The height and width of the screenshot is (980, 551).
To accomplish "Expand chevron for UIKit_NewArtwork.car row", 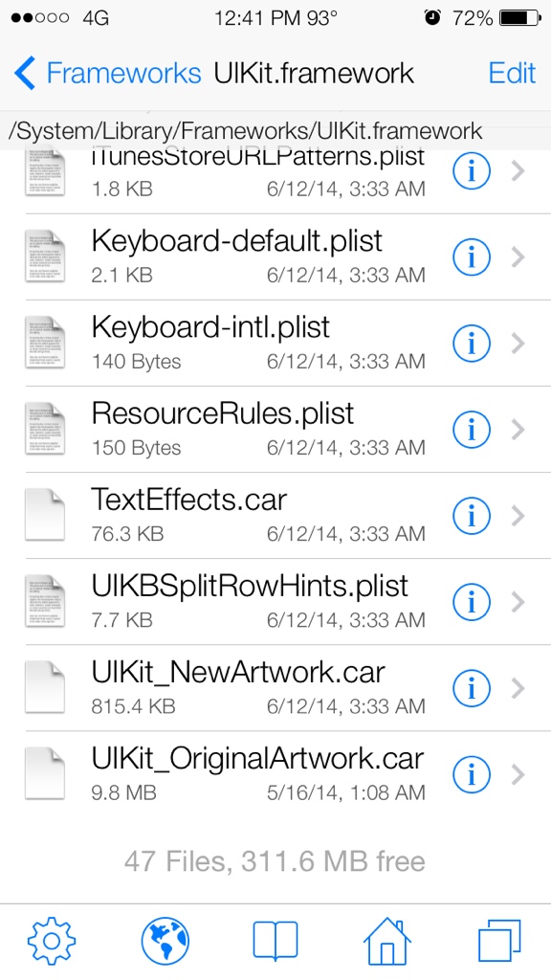I will pos(518,688).
